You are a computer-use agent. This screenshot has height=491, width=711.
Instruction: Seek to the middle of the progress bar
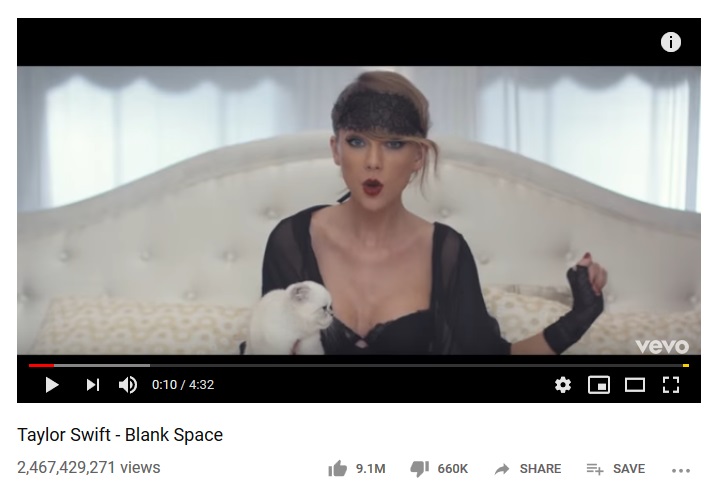click(359, 365)
